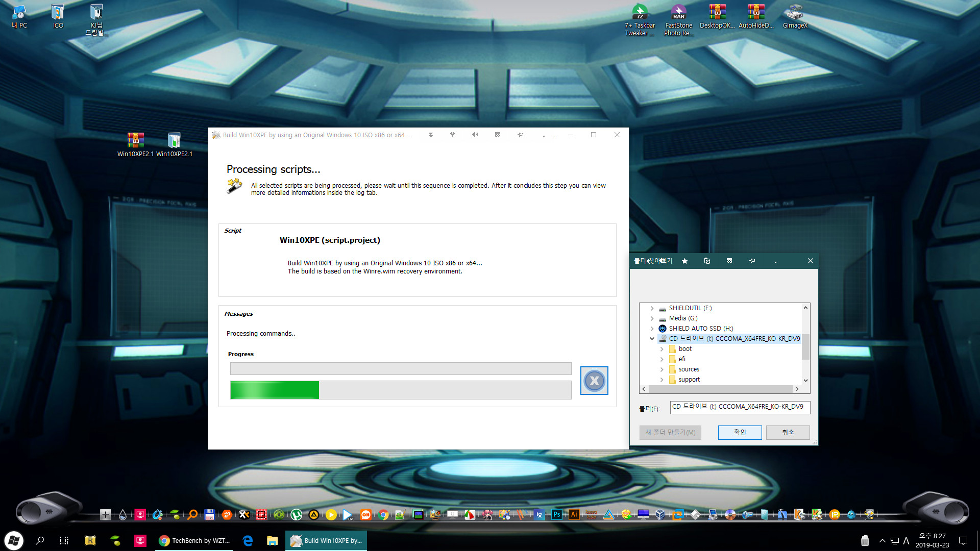
Task: Open Google Chrome icon in the dock
Action: [x=383, y=514]
